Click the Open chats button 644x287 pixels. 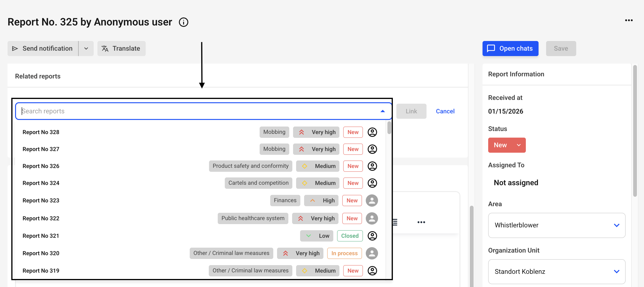pyautogui.click(x=510, y=49)
